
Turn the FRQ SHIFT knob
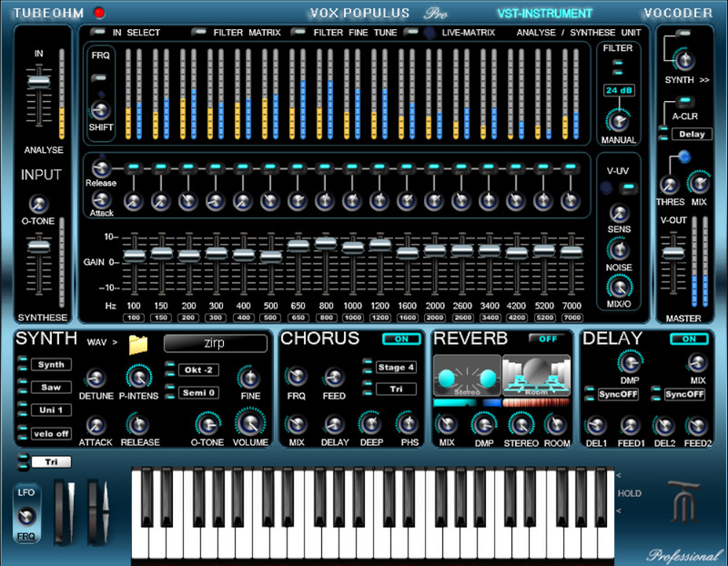(100, 110)
